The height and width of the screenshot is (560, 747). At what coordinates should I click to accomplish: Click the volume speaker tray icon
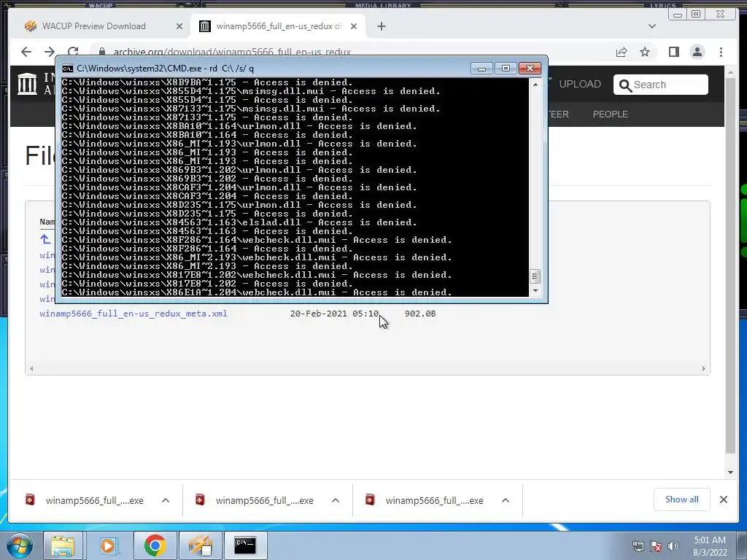673,546
